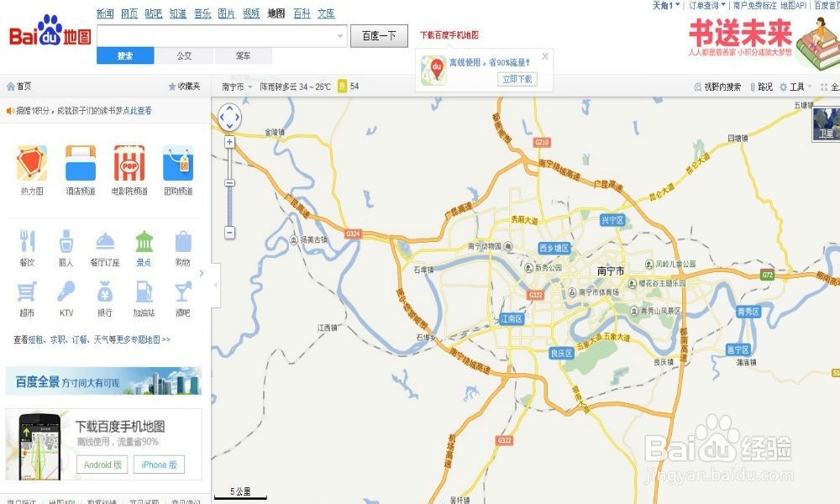Open 知道 in top navigation
Screen dimensions: 840x504
178,13
